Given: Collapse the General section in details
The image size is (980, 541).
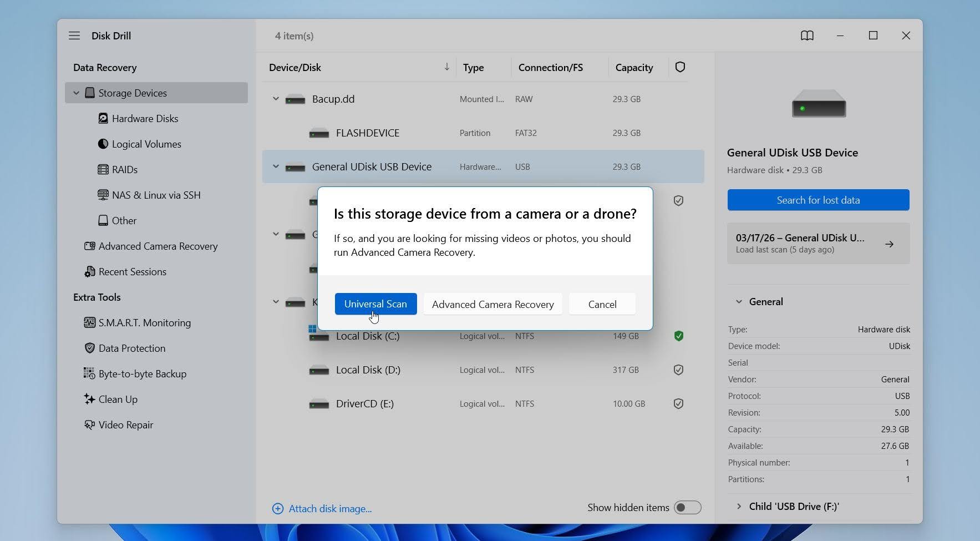Looking at the screenshot, I should (x=739, y=302).
